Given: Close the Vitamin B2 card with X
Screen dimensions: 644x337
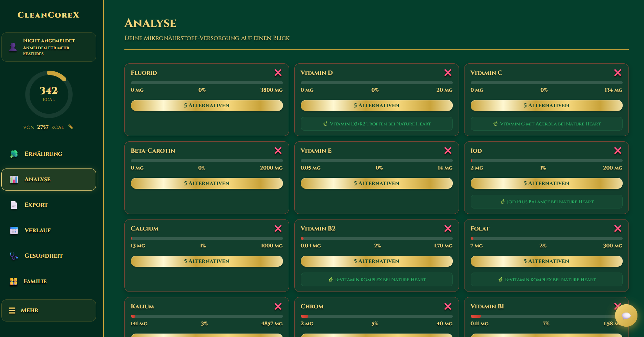Looking at the screenshot, I should [448, 228].
